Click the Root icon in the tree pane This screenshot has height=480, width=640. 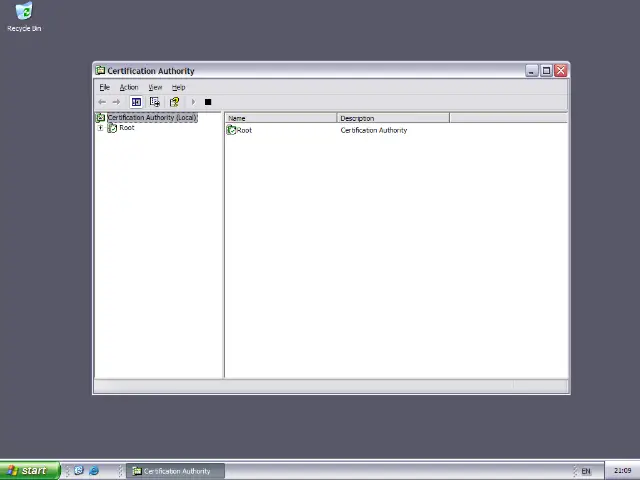(112, 128)
